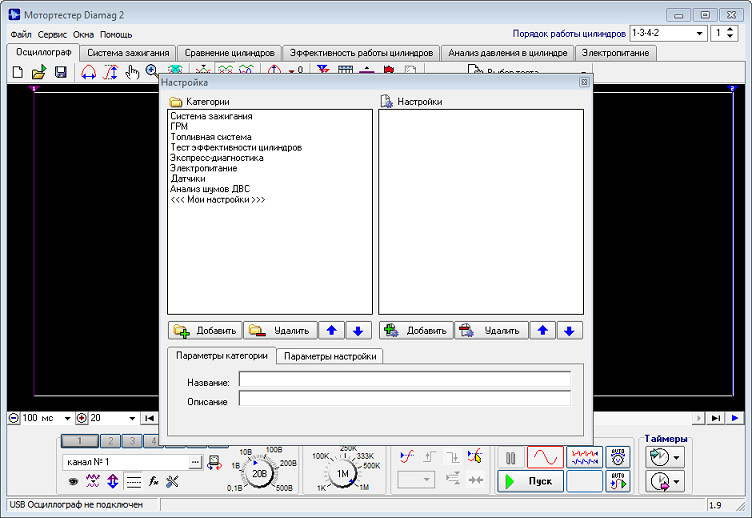This screenshot has height=518, width=752.
Task: Toggle channel visibility eye icon
Action: pyautogui.click(x=73, y=481)
